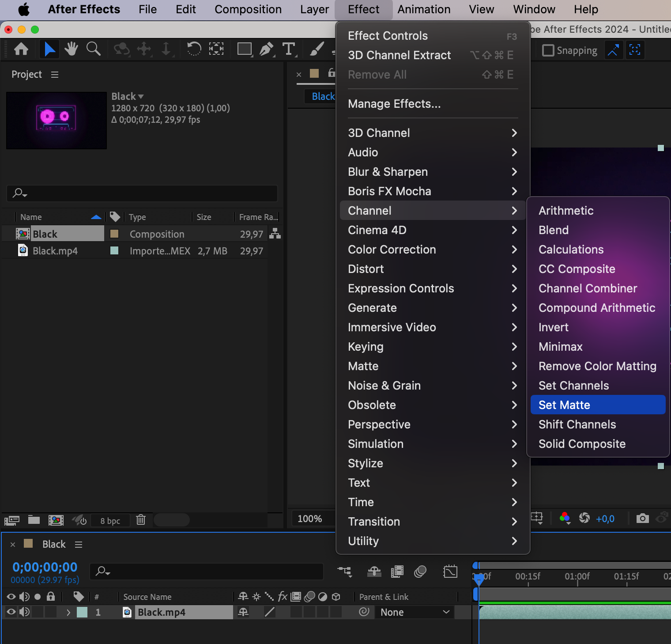
Task: Select the Pen tool
Action: [x=266, y=49]
